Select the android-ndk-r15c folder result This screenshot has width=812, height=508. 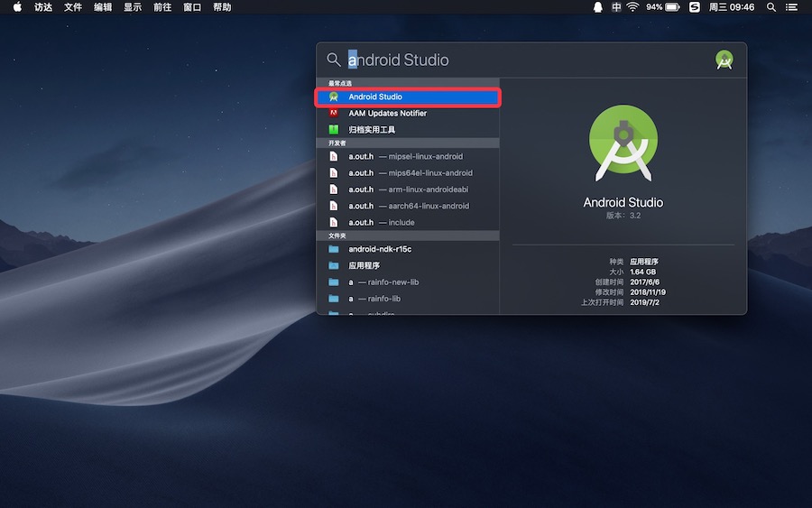click(x=408, y=249)
